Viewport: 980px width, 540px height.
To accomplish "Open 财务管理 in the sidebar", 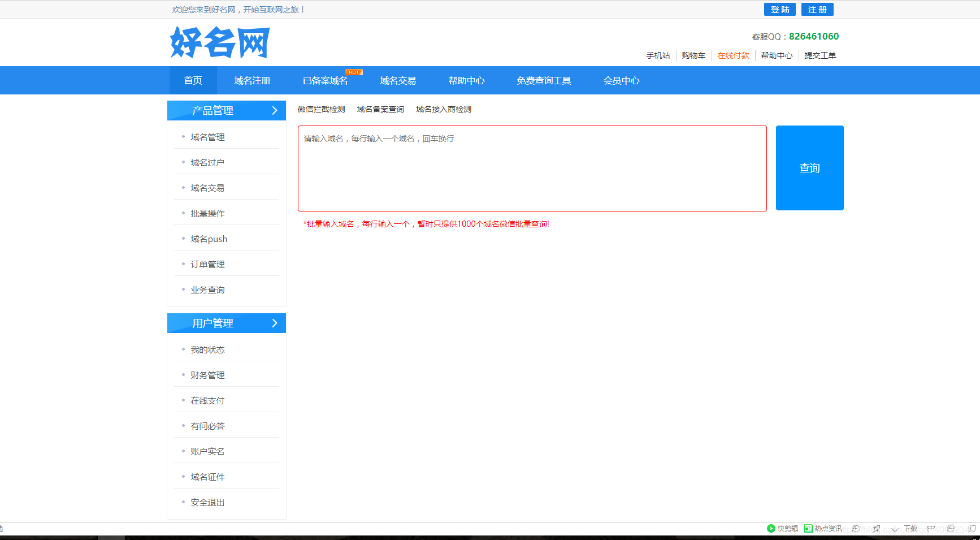I will click(207, 375).
